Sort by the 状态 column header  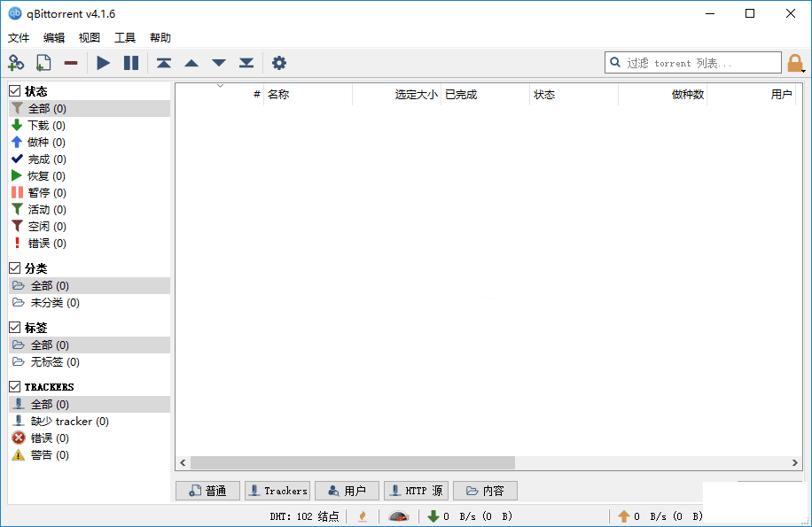tap(574, 95)
